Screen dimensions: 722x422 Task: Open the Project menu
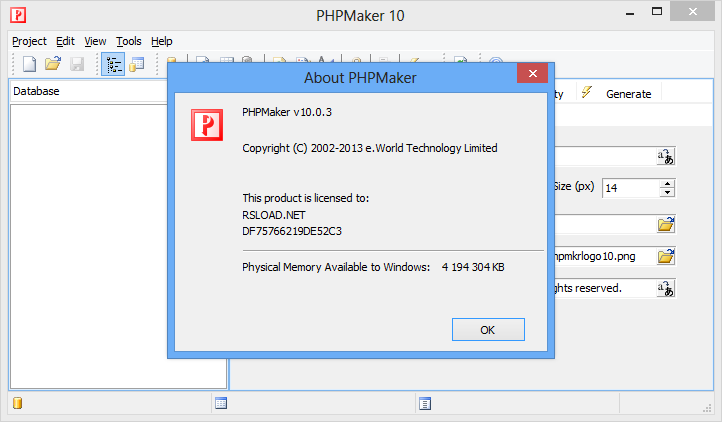[29, 41]
